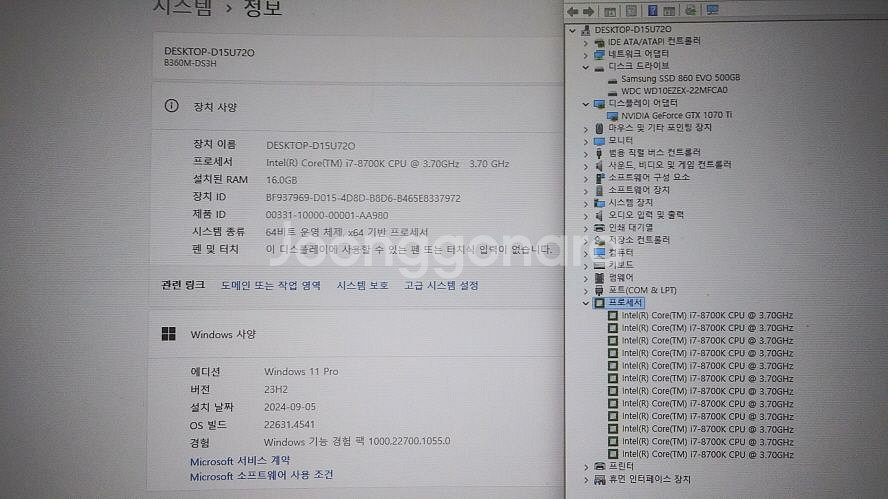Click the product ID 00331-10000-00001-AA980
The width and height of the screenshot is (888, 499).
[327, 215]
